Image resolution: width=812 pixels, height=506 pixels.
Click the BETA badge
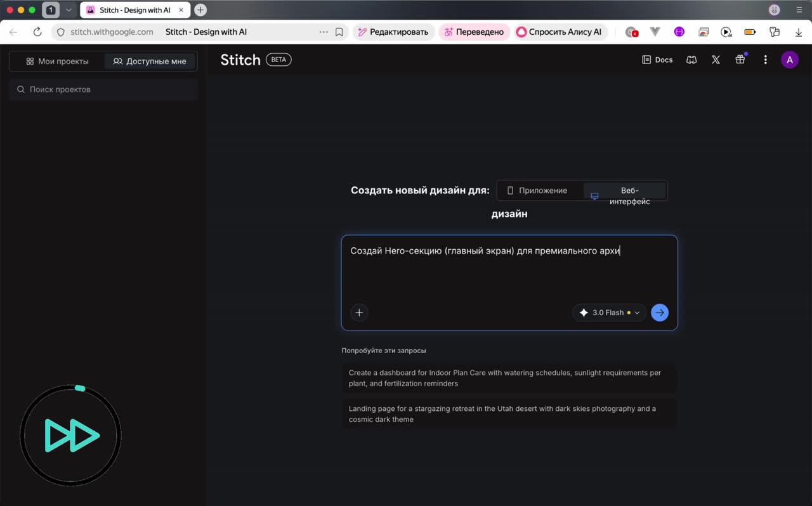tap(278, 60)
